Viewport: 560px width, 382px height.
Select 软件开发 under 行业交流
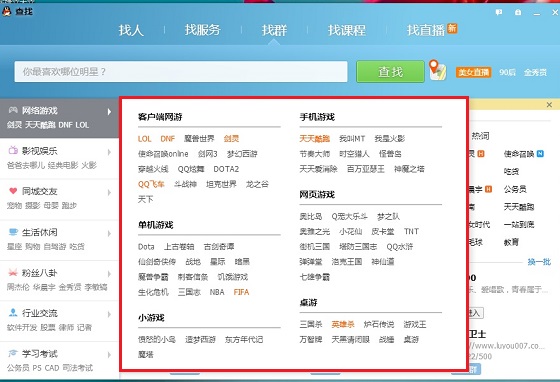tap(22, 327)
